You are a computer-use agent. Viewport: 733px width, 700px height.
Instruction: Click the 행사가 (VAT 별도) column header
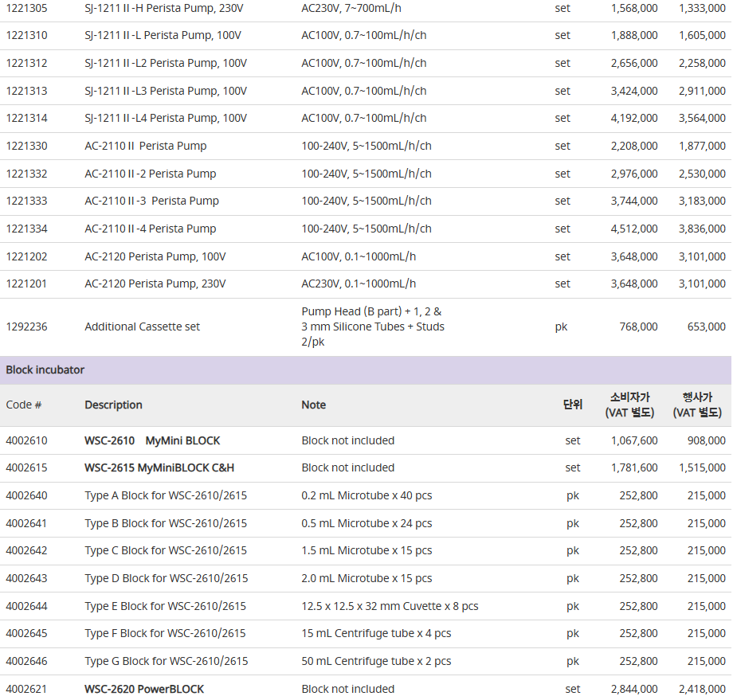pyautogui.click(x=697, y=405)
